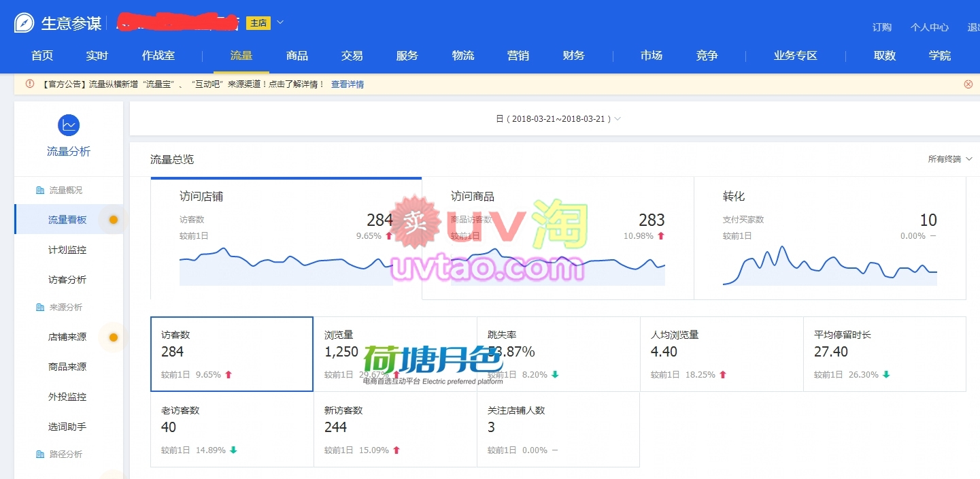Viewport: 980px width, 479px height.
Task: Select the 新访客数 metric card
Action: (x=395, y=429)
